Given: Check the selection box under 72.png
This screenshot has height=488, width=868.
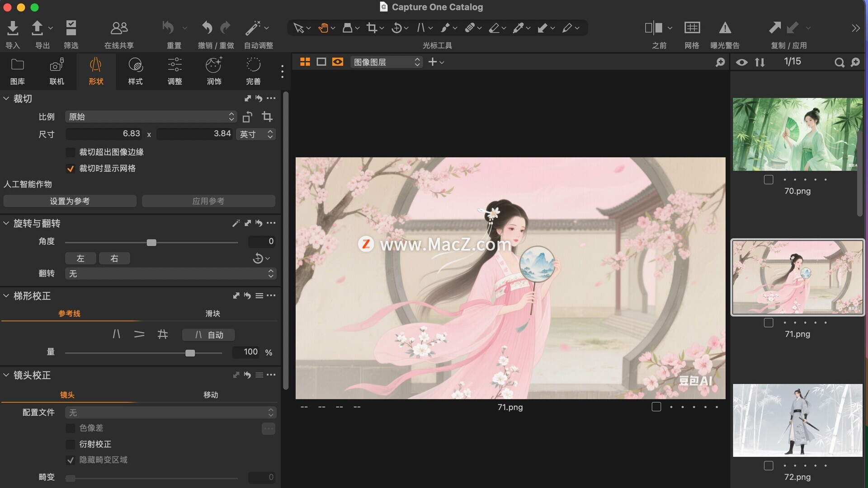Looking at the screenshot, I should pos(769,465).
